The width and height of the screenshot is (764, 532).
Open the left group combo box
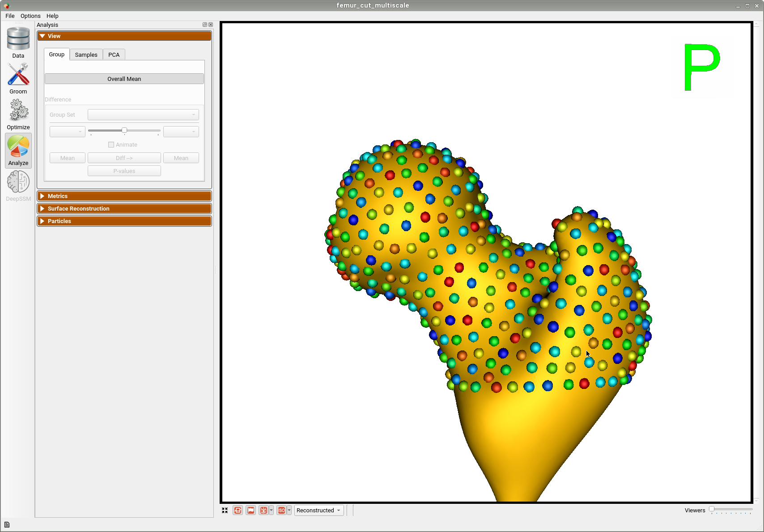tap(68, 131)
